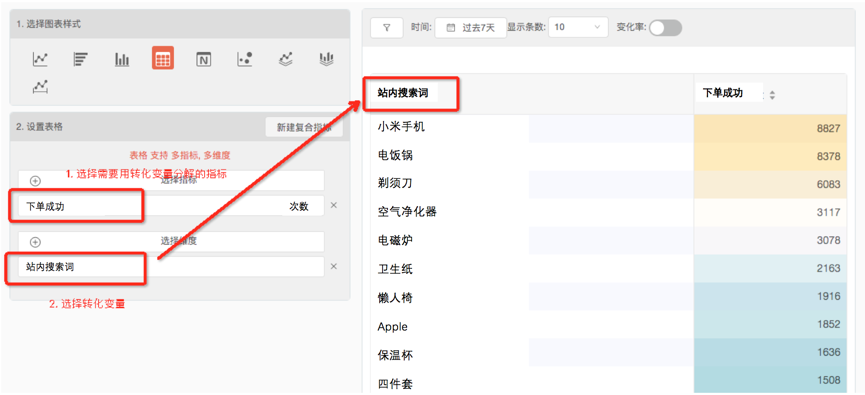Choose the scatter plot chart icon
Screen dimensions: 865x395
pyautogui.click(x=244, y=59)
